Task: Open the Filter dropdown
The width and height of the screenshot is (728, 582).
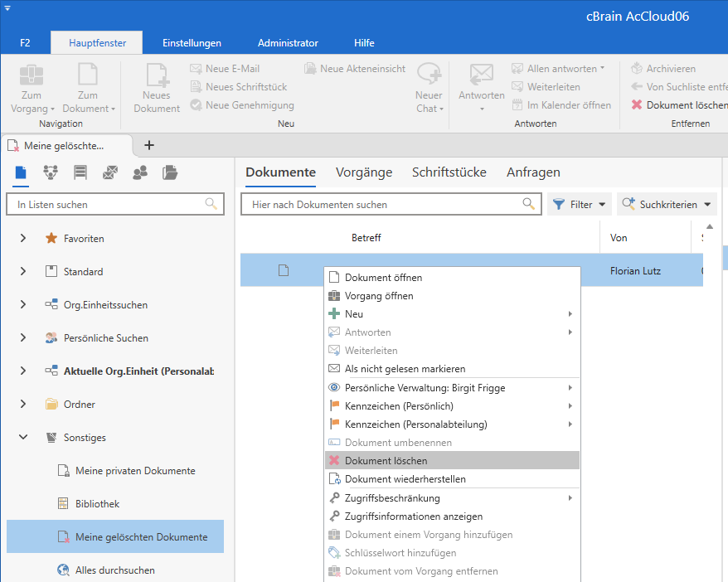Action: point(579,204)
